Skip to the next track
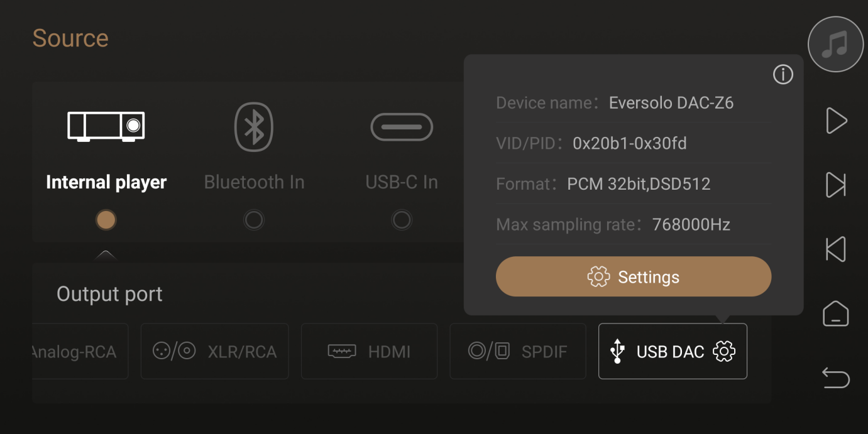This screenshot has width=868, height=434. click(x=835, y=185)
